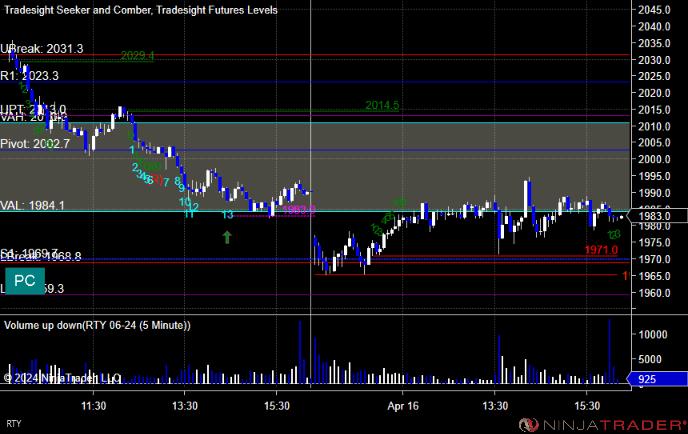Image resolution: width=688 pixels, height=434 pixels.
Task: Click the 2000.0 price axis label
Action: 654,159
